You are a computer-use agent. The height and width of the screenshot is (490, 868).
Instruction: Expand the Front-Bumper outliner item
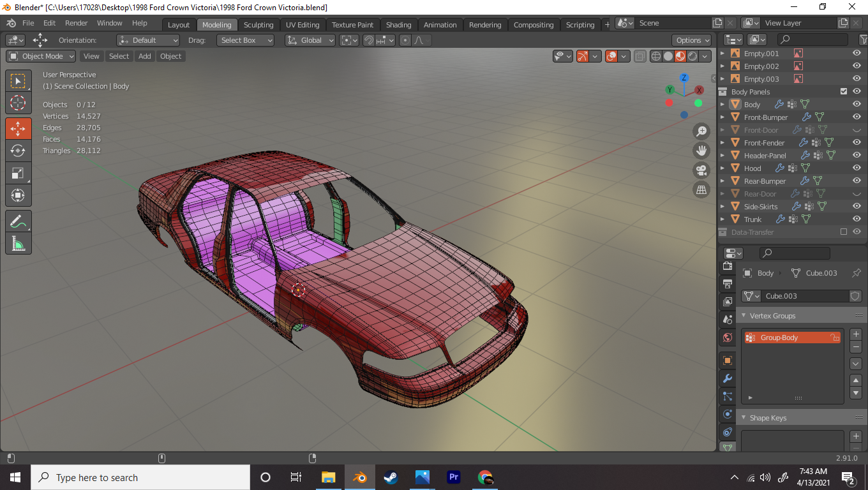pos(722,117)
